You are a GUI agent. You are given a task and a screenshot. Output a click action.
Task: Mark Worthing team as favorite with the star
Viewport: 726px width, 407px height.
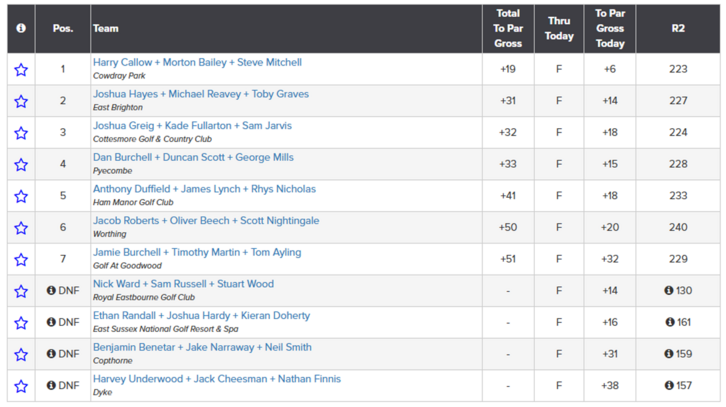tap(21, 228)
